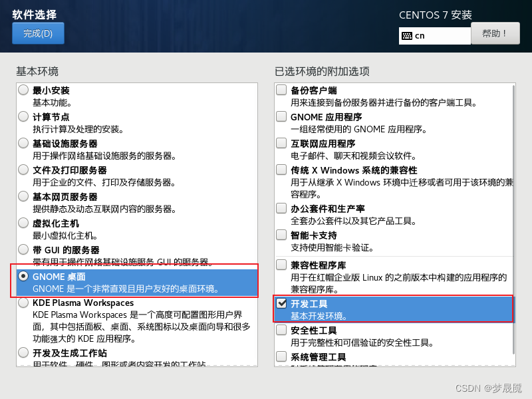Viewport: 532px width, 399px height.
Task: Enable the 备份客户端 checkbox
Action: [x=281, y=90]
